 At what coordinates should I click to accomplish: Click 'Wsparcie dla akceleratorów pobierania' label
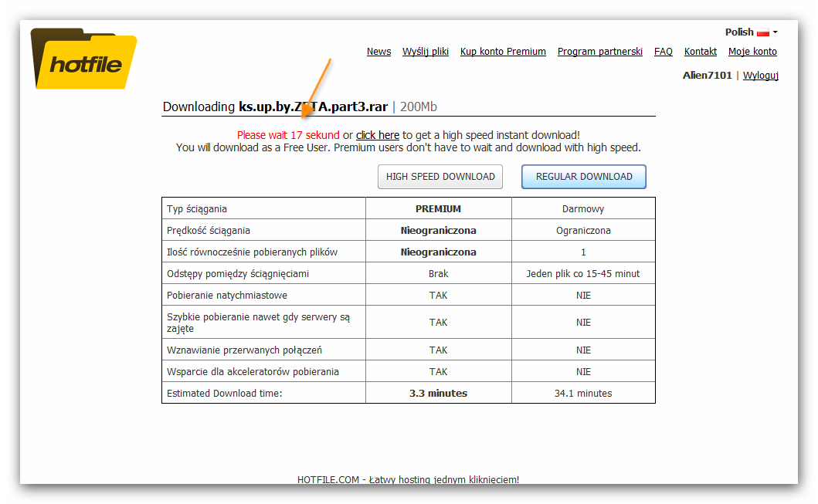coord(253,371)
